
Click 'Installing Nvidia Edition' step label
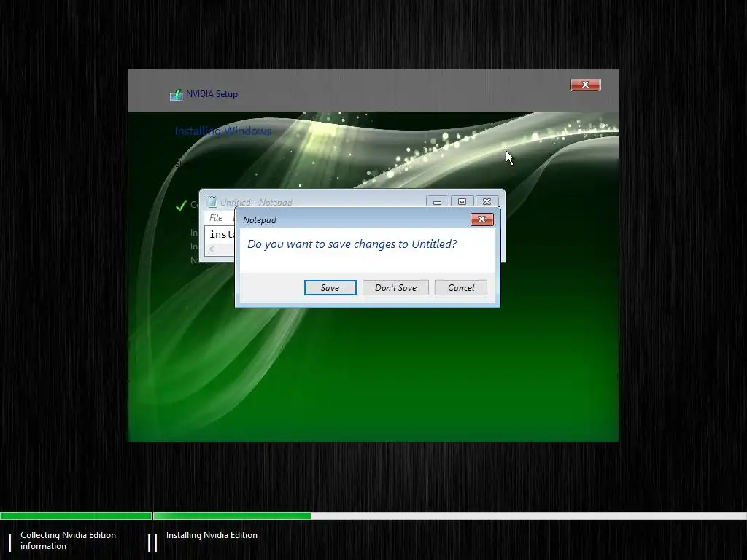pos(212,535)
